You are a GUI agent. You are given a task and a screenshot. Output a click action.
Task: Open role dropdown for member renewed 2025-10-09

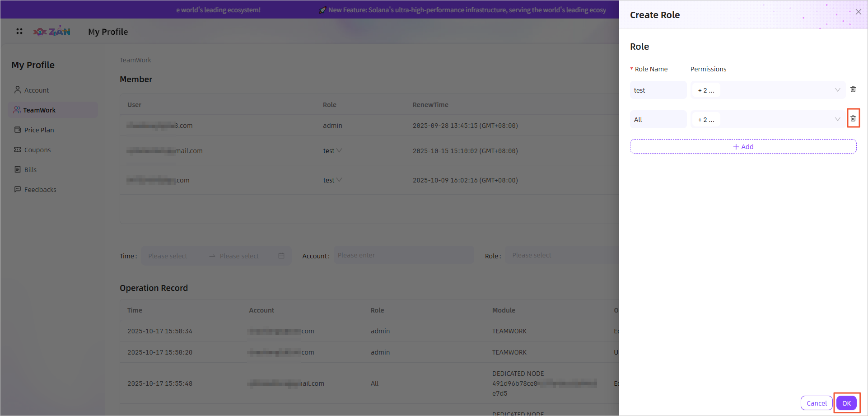(x=332, y=180)
